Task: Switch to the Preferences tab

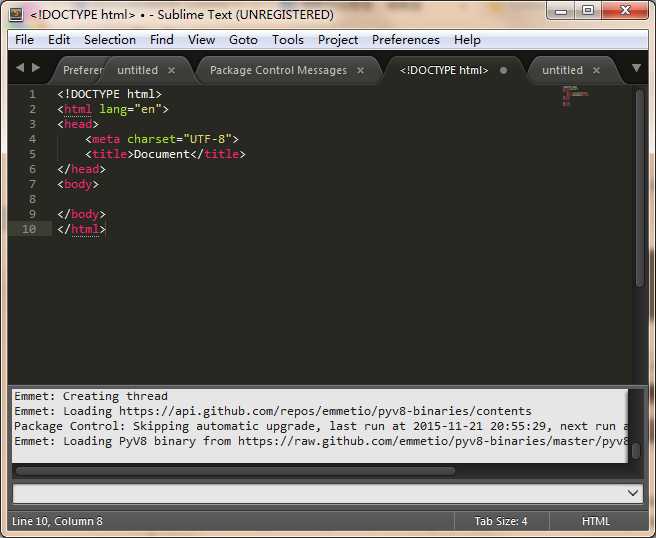Action: click(x=82, y=70)
